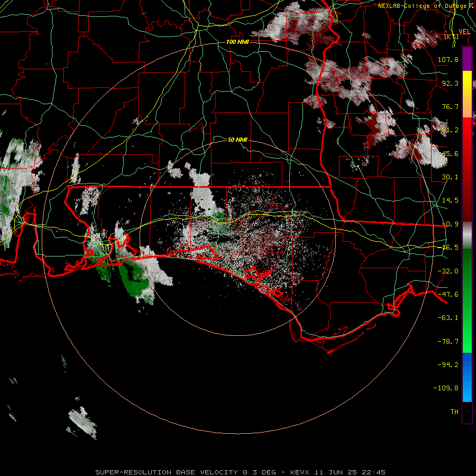Click the gray near-zero segment of color bar
Image resolution: width=476 pixels, height=476 pixels.
[x=467, y=235]
